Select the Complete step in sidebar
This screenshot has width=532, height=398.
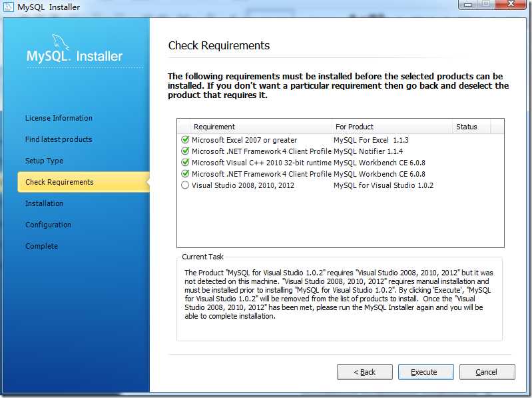pos(41,246)
